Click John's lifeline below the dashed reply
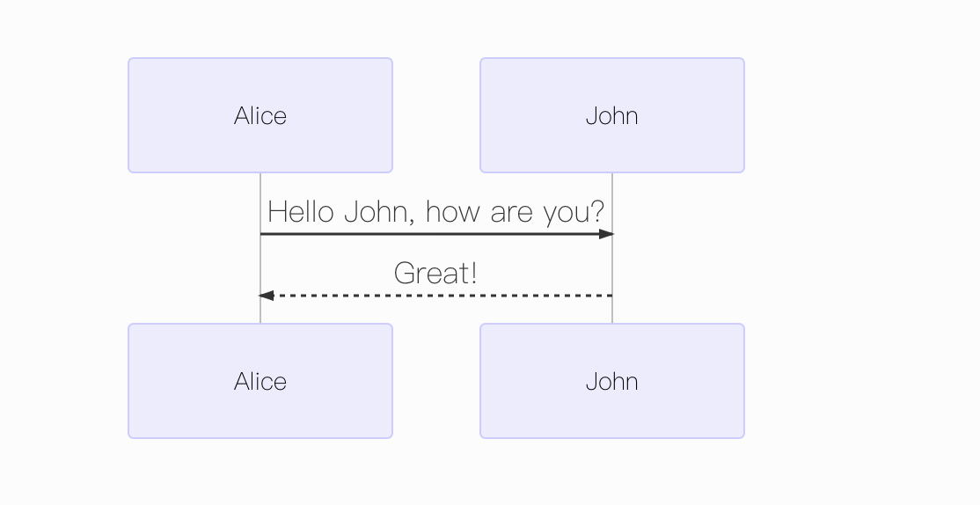The height and width of the screenshot is (505, 980). tap(612, 311)
